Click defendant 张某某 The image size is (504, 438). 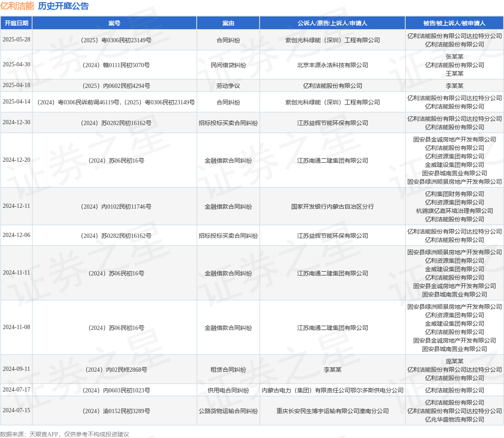click(x=455, y=57)
